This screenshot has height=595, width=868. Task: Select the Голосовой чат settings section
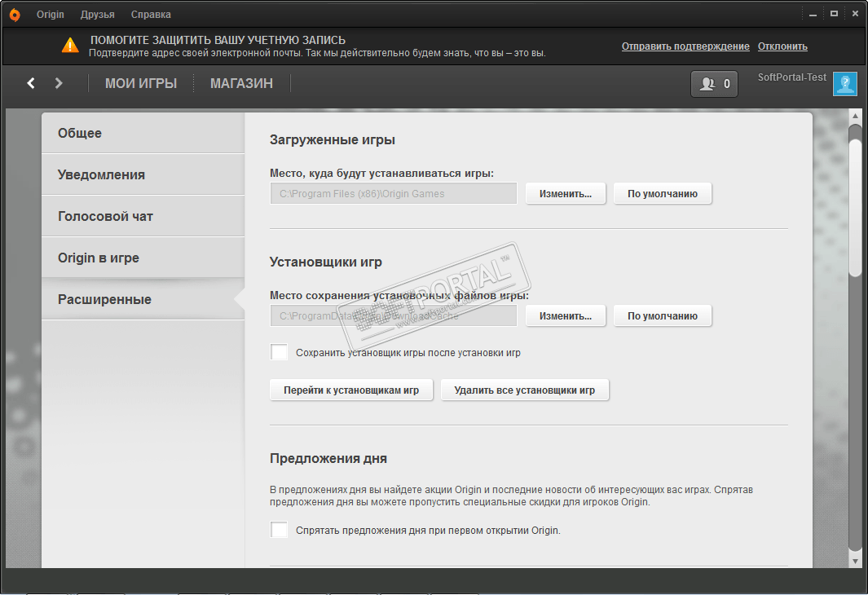[143, 216]
